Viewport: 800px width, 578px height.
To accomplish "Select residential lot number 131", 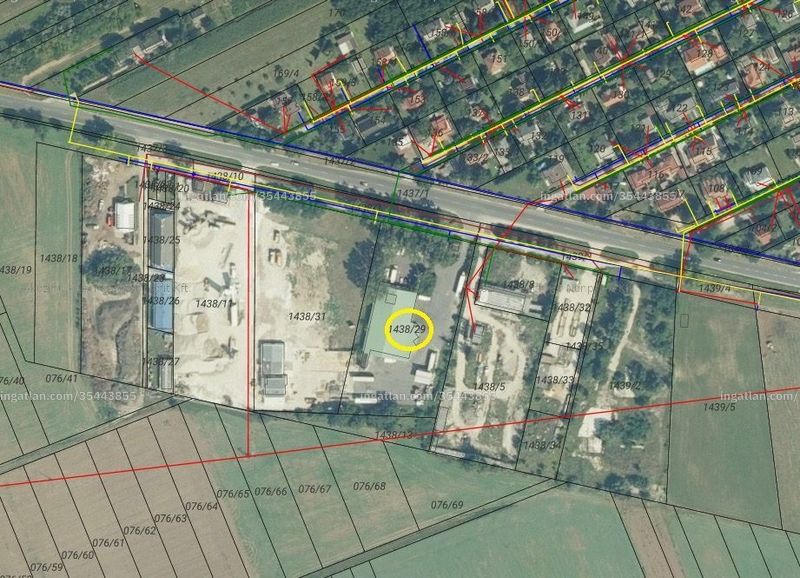I will [580, 115].
